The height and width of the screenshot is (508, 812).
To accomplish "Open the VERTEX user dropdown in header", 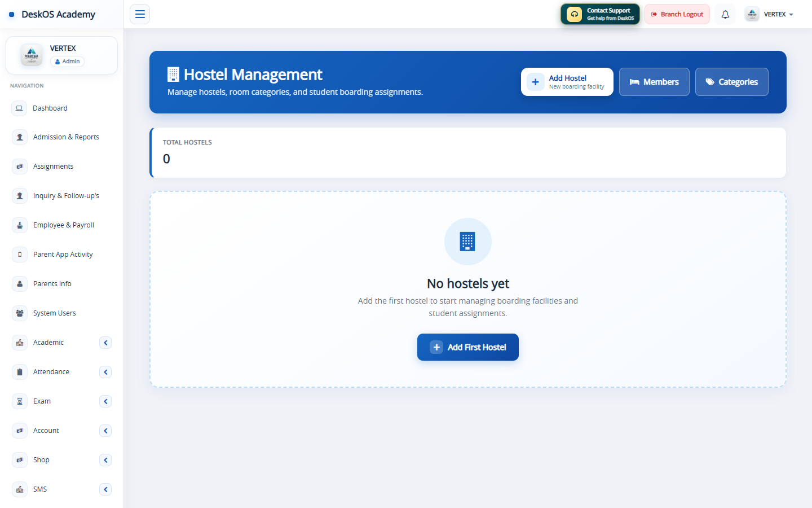I will [769, 14].
